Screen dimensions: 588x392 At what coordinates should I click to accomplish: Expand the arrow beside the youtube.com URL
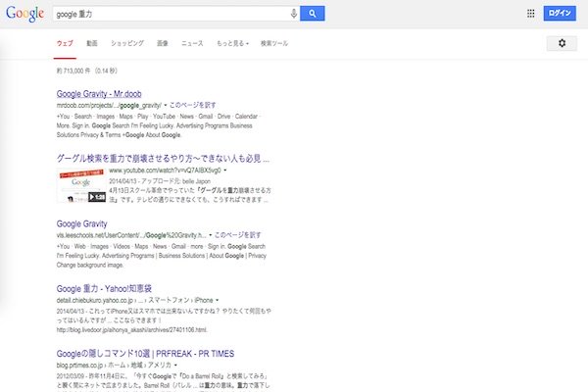click(225, 171)
